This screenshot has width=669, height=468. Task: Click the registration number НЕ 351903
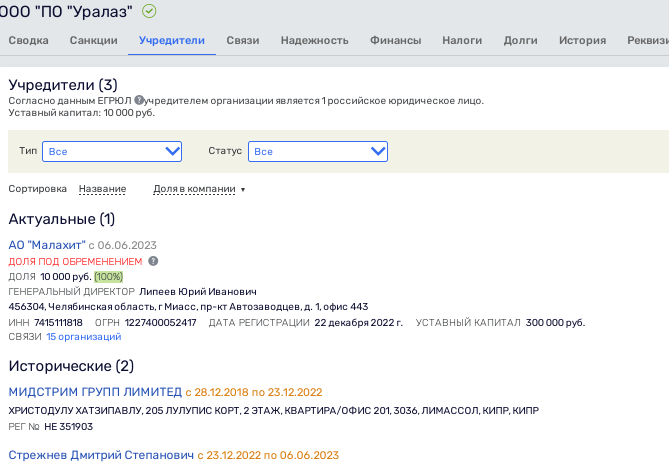pos(68,427)
